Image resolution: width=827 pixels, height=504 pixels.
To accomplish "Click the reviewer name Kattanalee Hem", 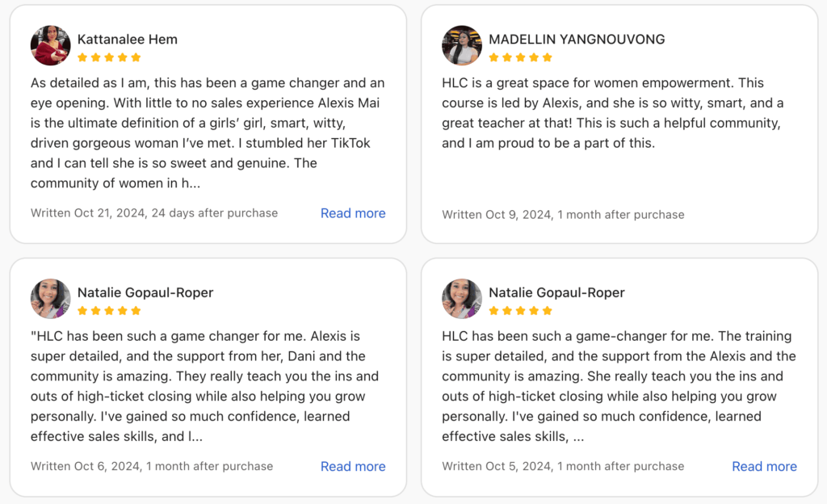I will coord(128,39).
